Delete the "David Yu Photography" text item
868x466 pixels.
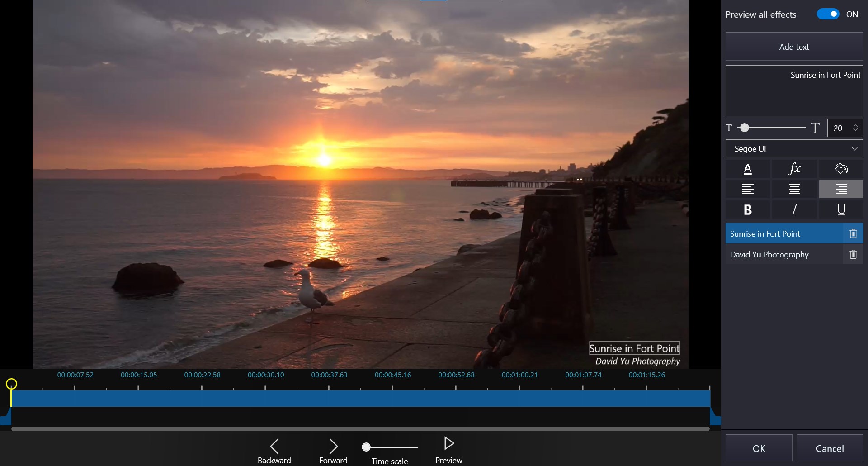click(854, 254)
